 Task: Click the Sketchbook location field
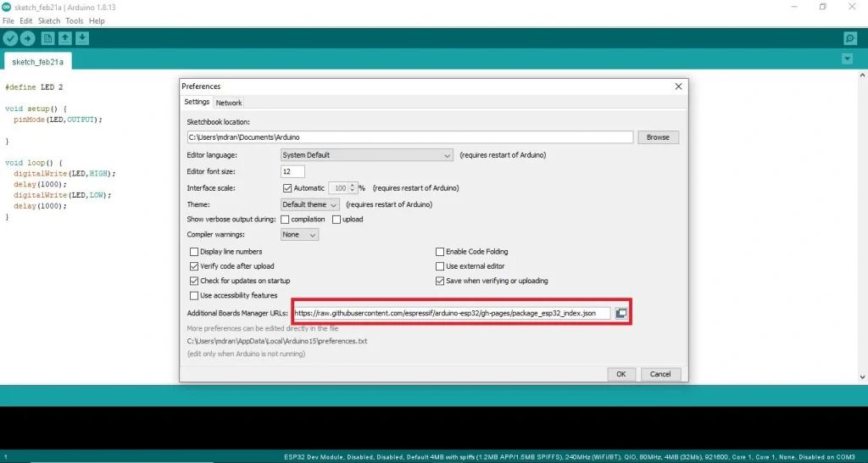click(410, 137)
